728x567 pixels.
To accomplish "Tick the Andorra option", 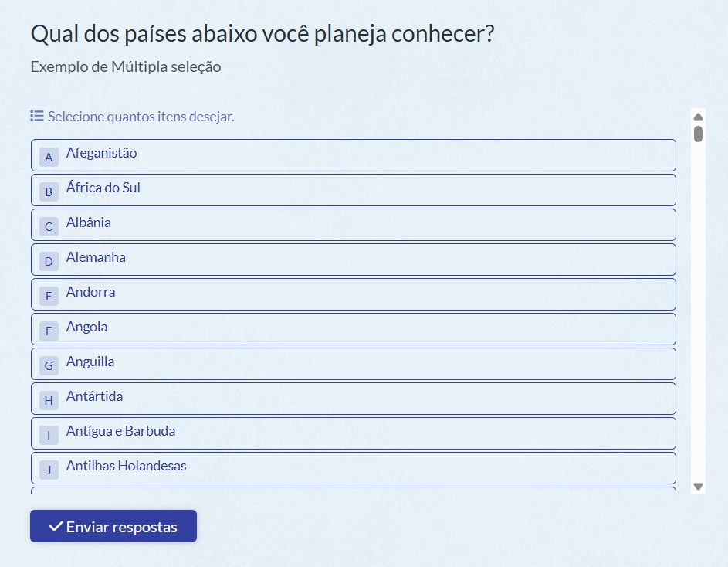I will pyautogui.click(x=354, y=294).
